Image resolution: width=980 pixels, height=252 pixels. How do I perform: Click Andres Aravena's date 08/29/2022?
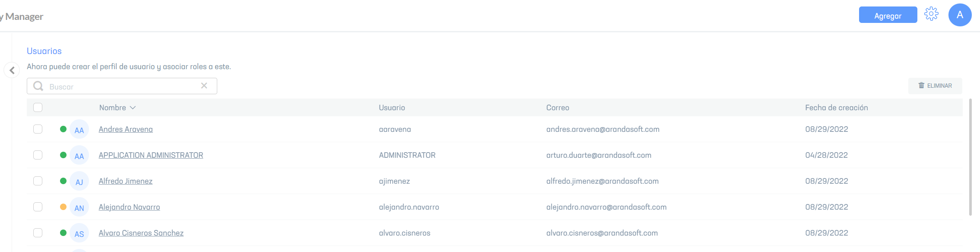827,129
